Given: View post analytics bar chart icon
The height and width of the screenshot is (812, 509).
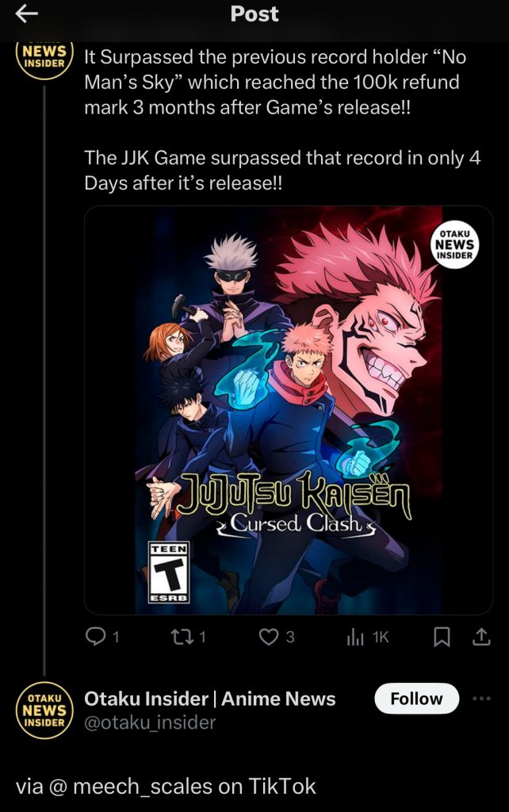Looking at the screenshot, I should click(355, 638).
